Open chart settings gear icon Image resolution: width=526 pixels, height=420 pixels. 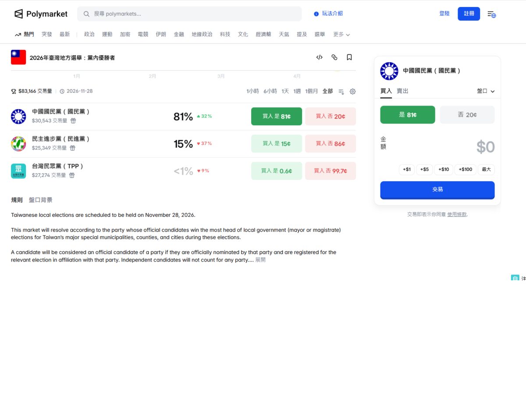[353, 92]
